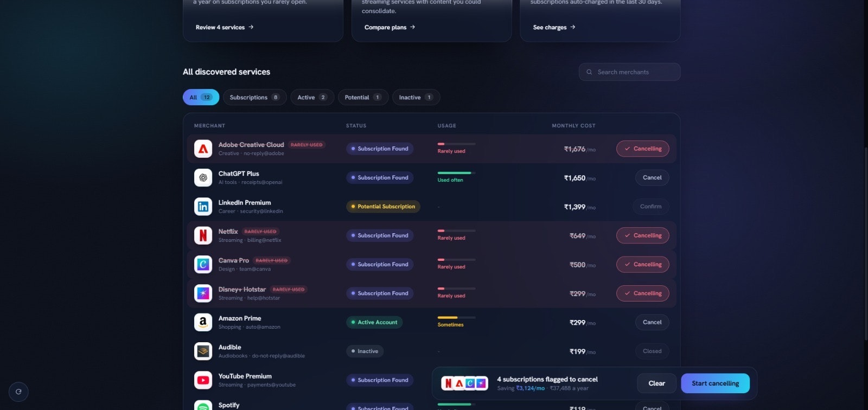Click the Canva Pro logo icon
Screen dimensions: 868x410
click(203, 264)
